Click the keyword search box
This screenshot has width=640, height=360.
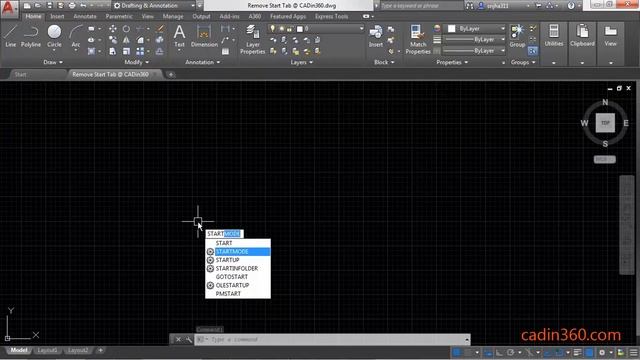click(x=421, y=6)
